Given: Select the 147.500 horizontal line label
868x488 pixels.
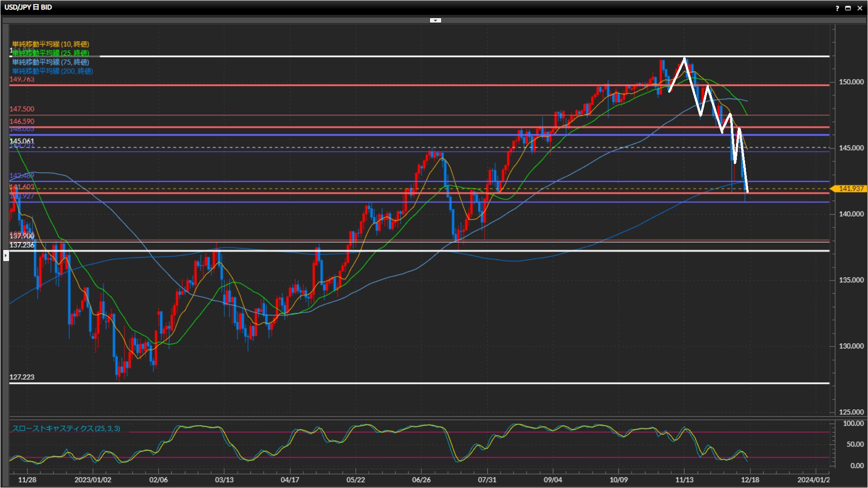Looking at the screenshot, I should tap(22, 109).
